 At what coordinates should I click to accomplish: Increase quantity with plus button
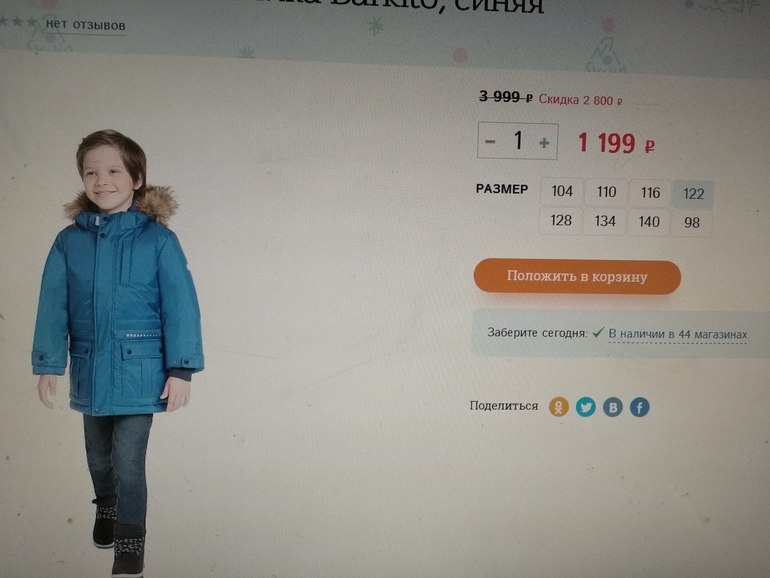tap(544, 143)
